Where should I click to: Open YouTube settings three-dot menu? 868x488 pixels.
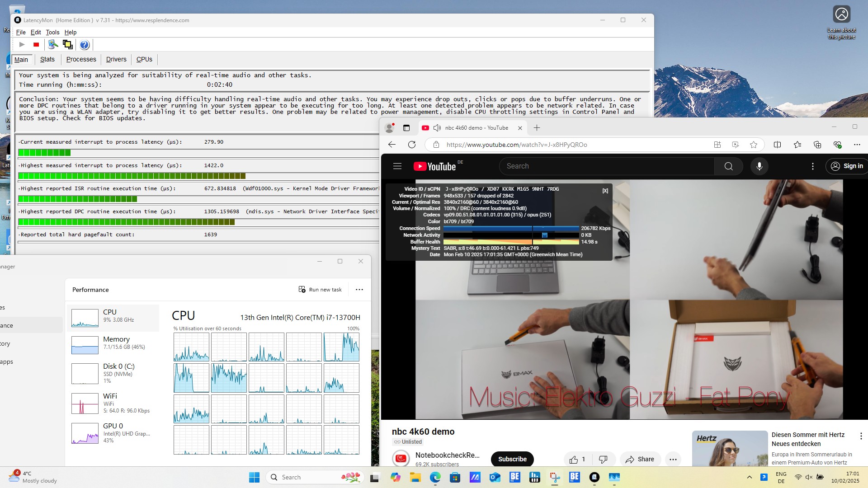tap(812, 166)
